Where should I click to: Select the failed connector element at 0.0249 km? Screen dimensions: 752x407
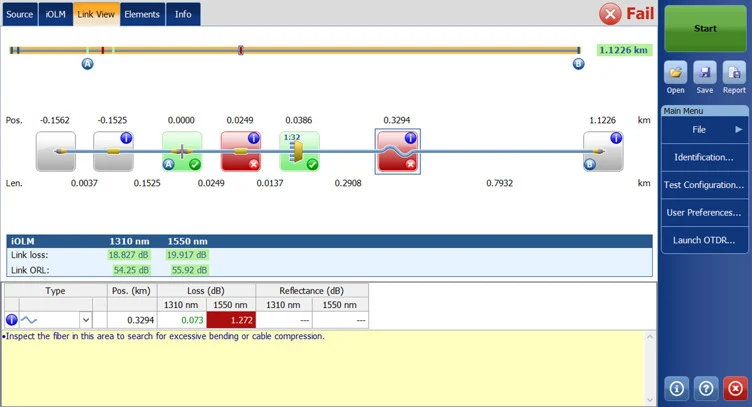pyautogui.click(x=240, y=152)
